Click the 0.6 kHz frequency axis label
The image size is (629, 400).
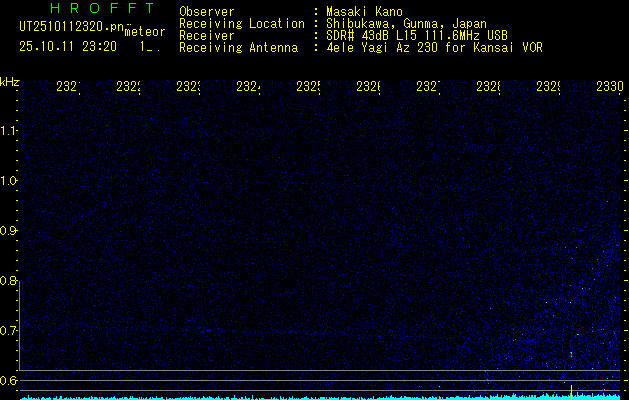(9, 380)
